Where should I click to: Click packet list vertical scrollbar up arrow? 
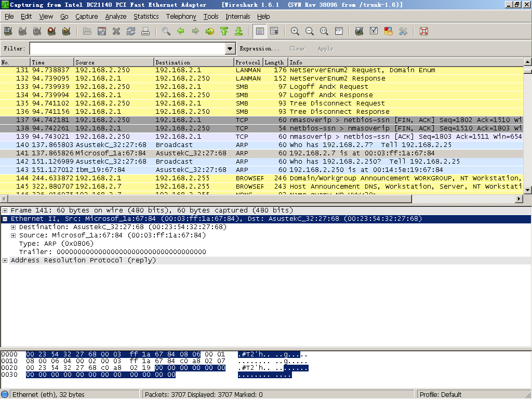528,62
